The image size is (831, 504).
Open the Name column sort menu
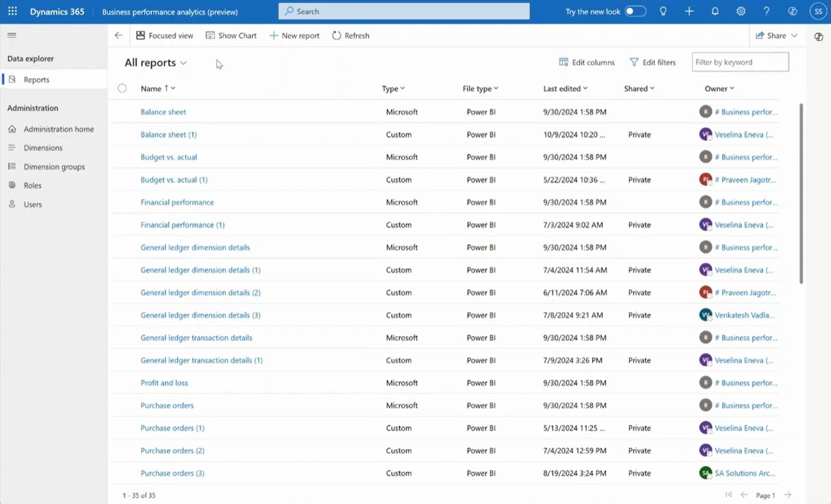click(158, 88)
